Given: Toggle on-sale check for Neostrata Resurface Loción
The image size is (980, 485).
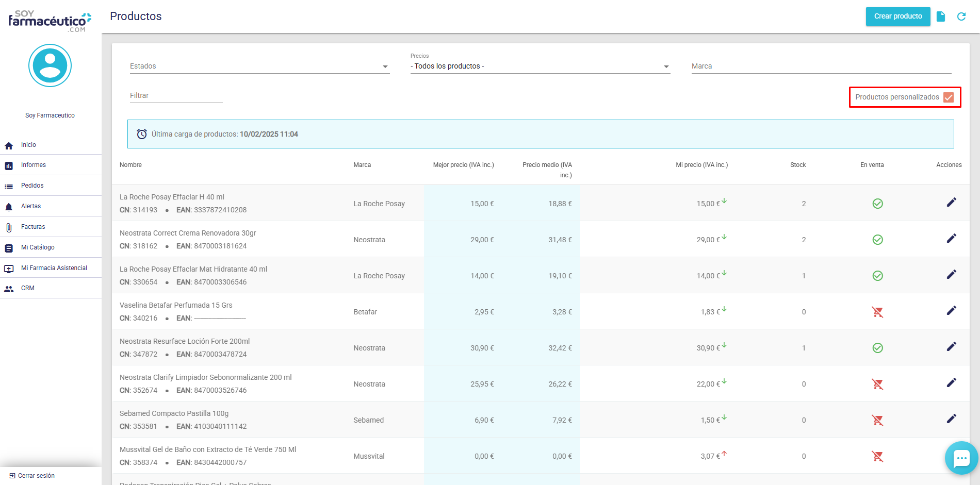Looking at the screenshot, I should tap(877, 348).
